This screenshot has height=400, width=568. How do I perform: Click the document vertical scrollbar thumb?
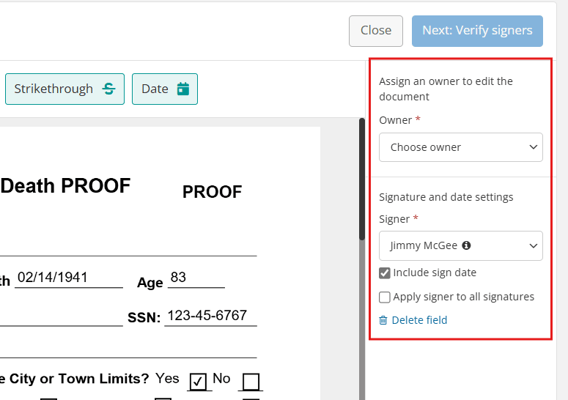coord(362,179)
